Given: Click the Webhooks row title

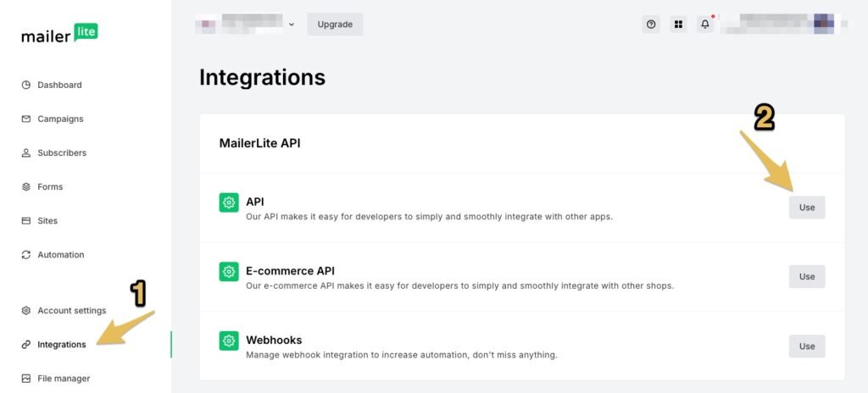Looking at the screenshot, I should click(x=274, y=340).
